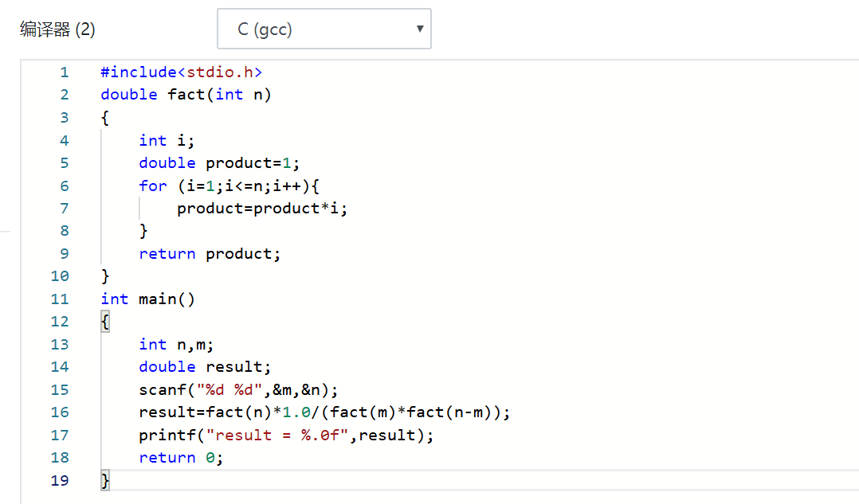Place cursor on int main() line
The width and height of the screenshot is (859, 504).
coord(147,299)
